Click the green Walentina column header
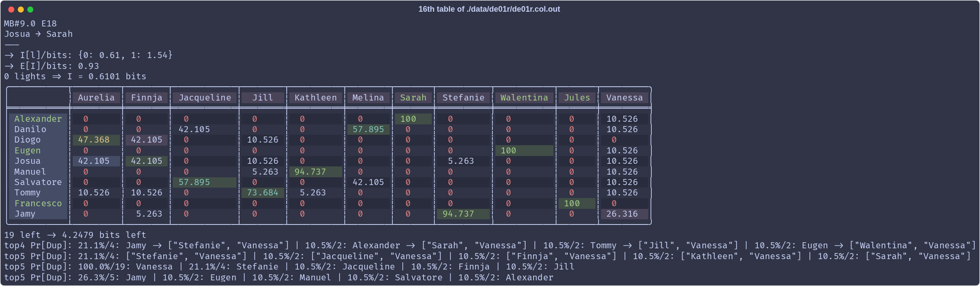 click(524, 97)
